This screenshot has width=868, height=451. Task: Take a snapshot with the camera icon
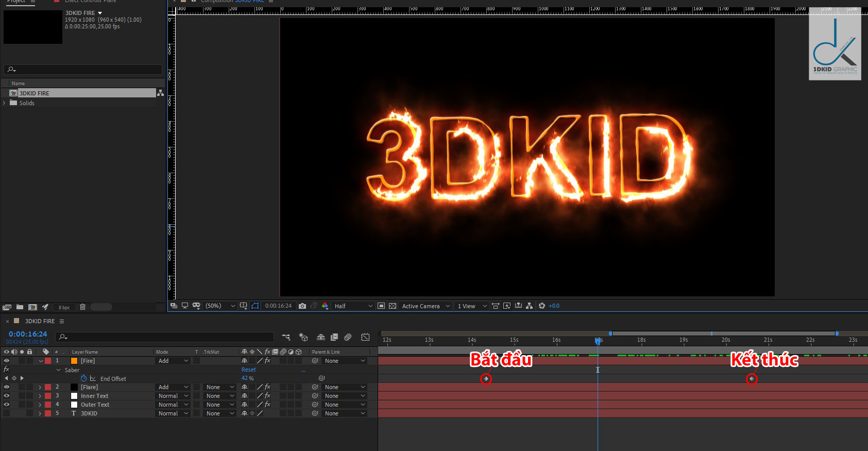(302, 306)
